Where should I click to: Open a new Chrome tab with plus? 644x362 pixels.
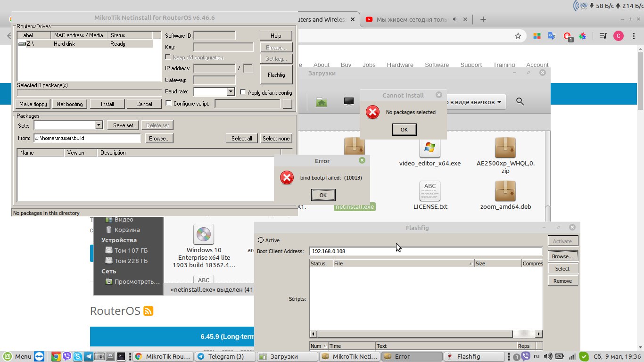click(483, 19)
